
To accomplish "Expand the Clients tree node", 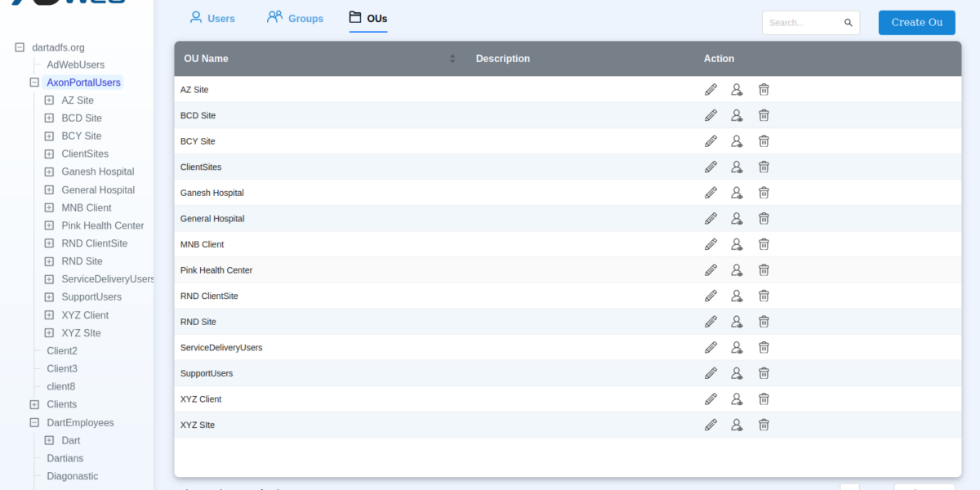I will tap(34, 404).
